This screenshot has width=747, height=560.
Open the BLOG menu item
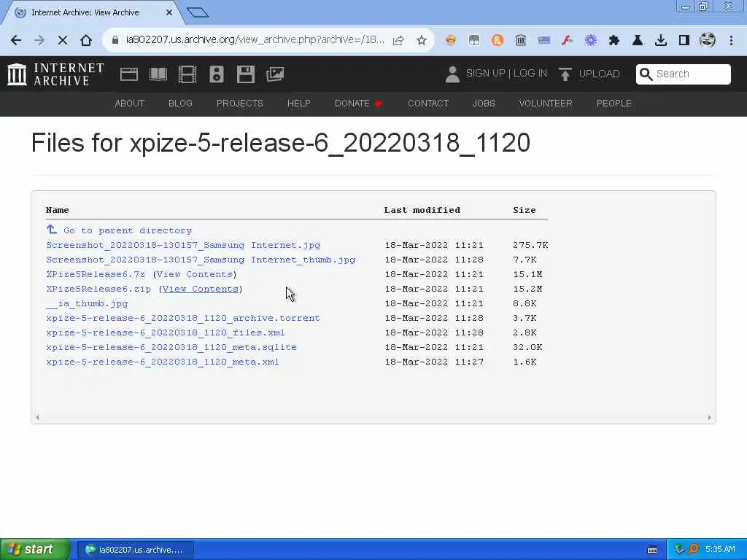[x=181, y=104]
